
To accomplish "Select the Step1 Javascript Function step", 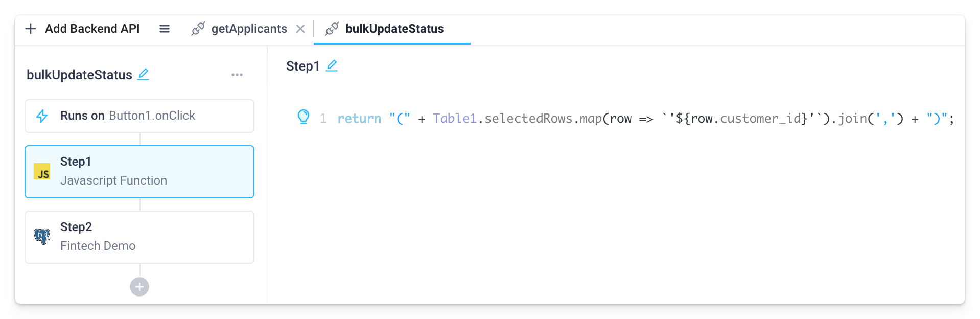I will point(139,172).
